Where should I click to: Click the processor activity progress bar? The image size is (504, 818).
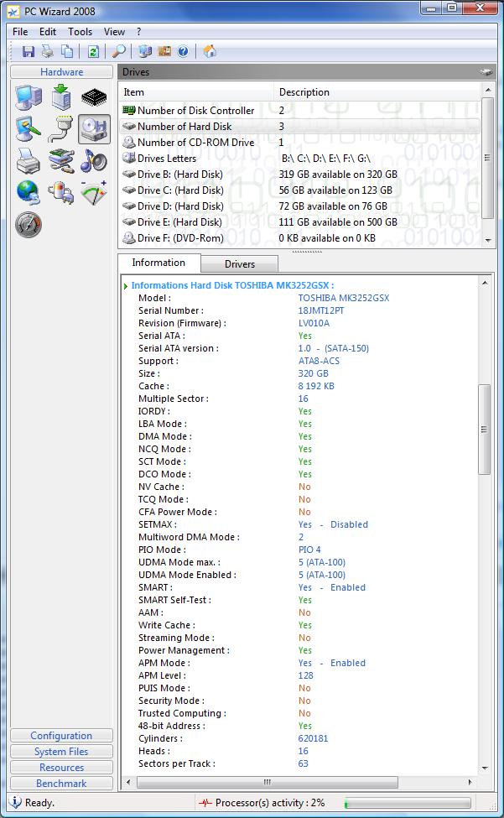point(408,803)
